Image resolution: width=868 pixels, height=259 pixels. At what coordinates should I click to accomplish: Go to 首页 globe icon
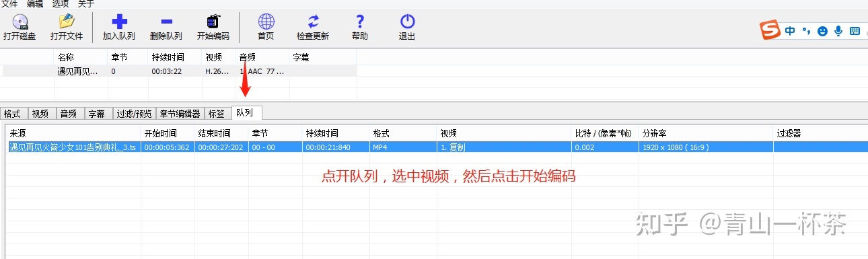[x=266, y=22]
